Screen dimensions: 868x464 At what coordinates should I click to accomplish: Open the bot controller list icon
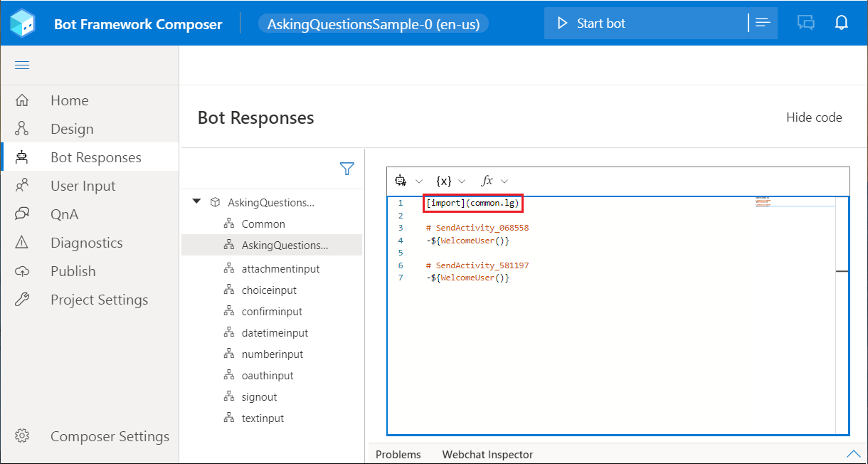pyautogui.click(x=763, y=23)
